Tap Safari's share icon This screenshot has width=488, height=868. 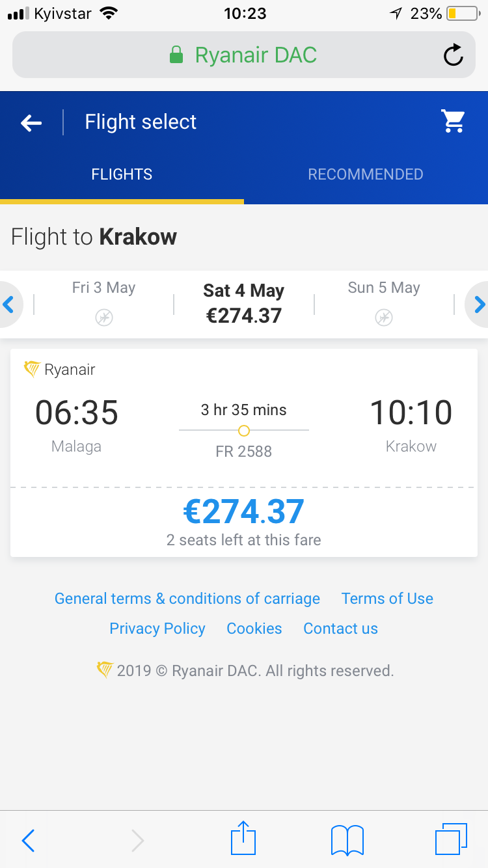pyautogui.click(x=243, y=839)
